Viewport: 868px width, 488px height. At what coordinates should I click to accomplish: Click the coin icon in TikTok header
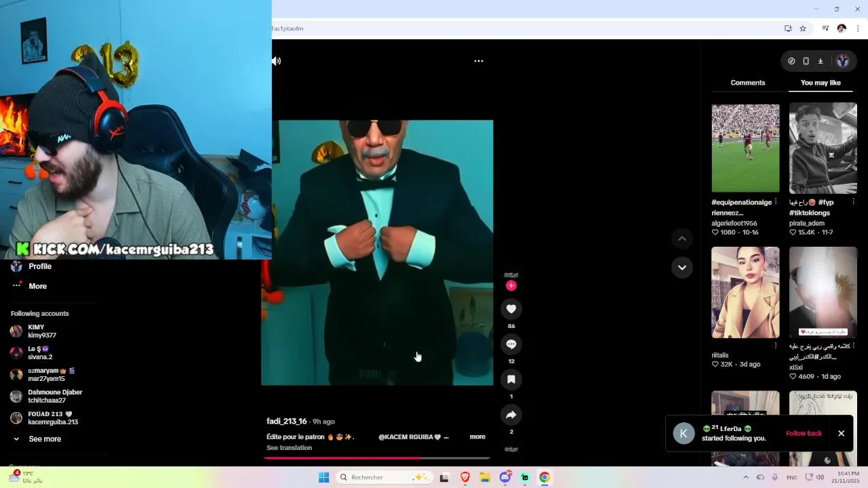click(x=791, y=61)
